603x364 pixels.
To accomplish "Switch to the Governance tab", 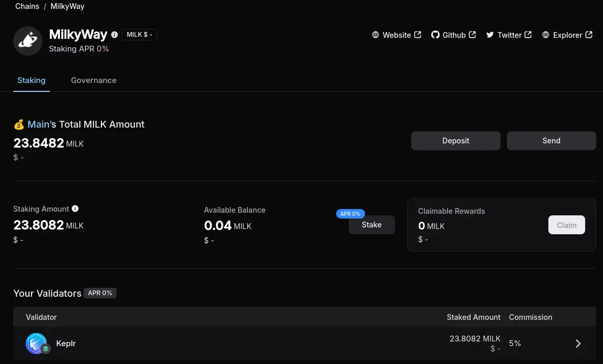I will pos(93,80).
